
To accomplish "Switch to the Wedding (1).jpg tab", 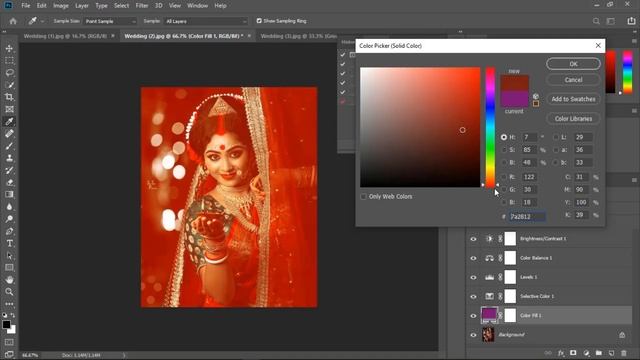I will tap(65, 36).
